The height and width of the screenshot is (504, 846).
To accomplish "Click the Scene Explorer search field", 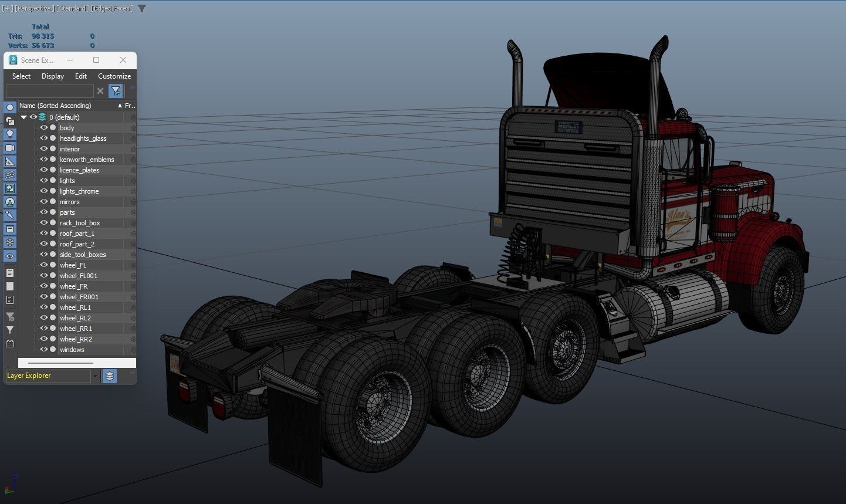I will 49,91.
